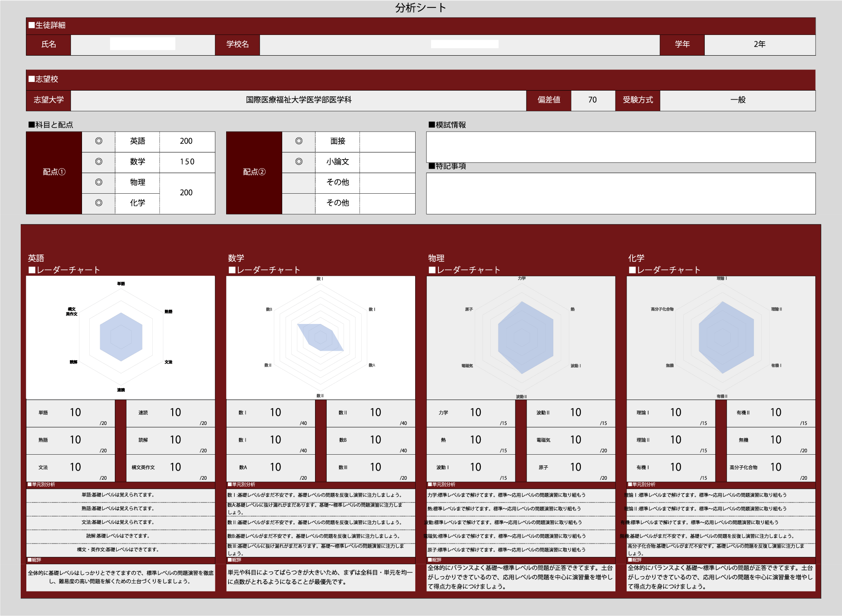Click the 物理 radar chart
Viewport: 842px width, 616px height.
[521, 337]
